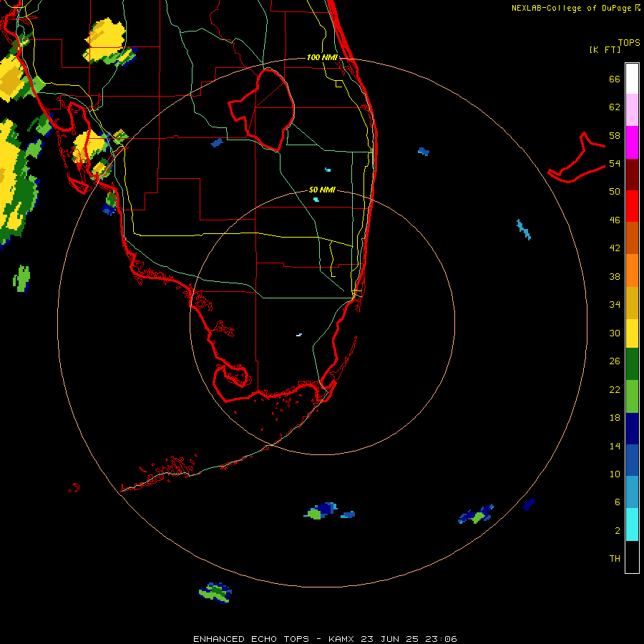Click the dark green 26 kft swatch
The image size is (644, 644).
click(x=632, y=364)
